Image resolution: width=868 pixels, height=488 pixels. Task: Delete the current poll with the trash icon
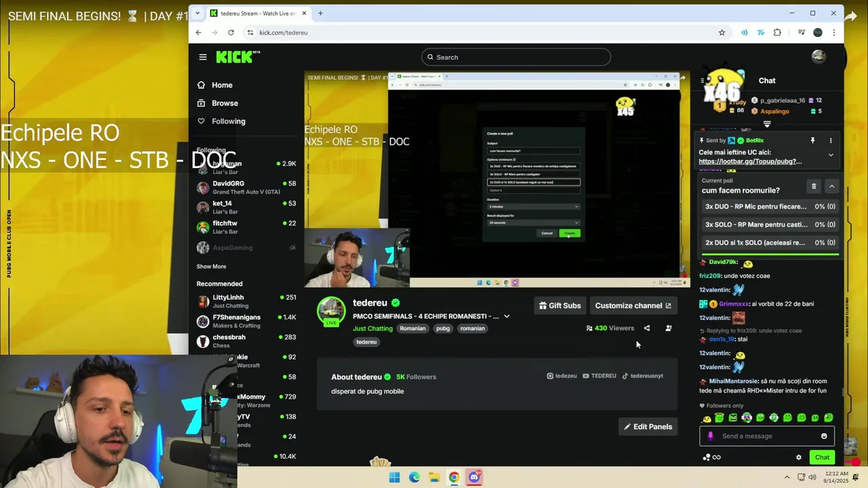coord(814,186)
